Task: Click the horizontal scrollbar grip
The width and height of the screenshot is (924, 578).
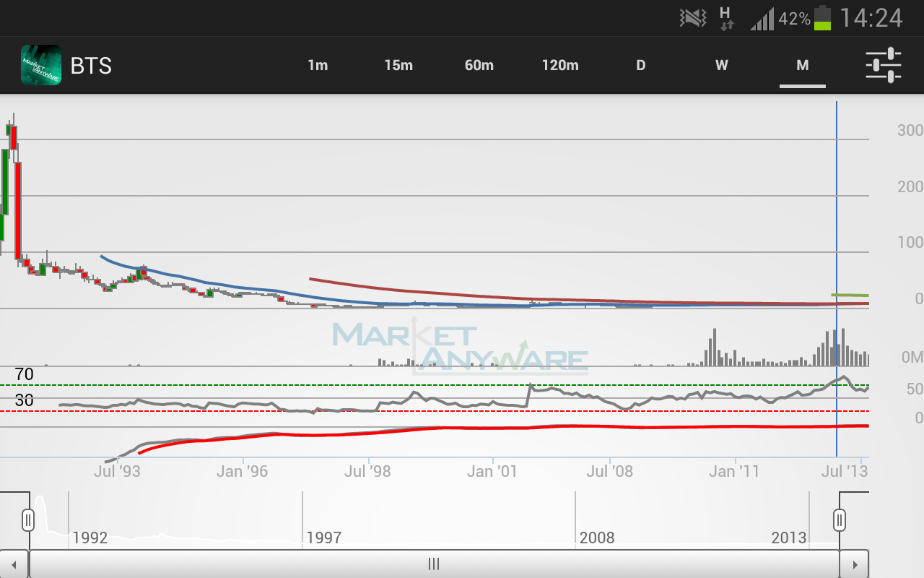Action: 434,564
